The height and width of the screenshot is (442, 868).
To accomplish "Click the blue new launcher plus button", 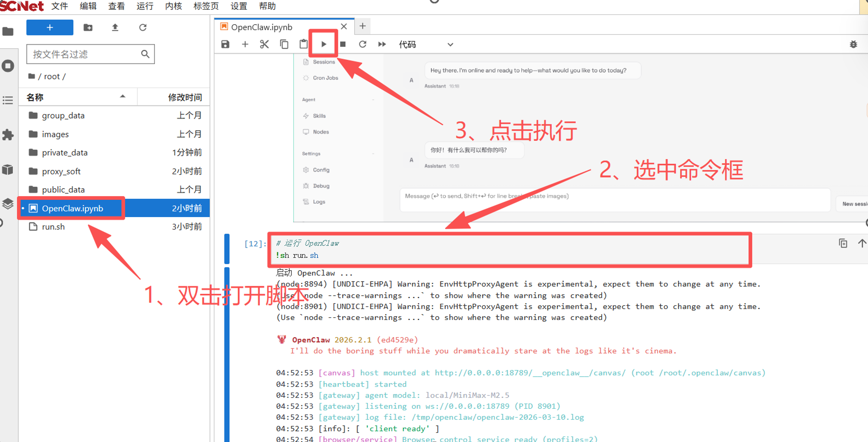I will coord(50,28).
